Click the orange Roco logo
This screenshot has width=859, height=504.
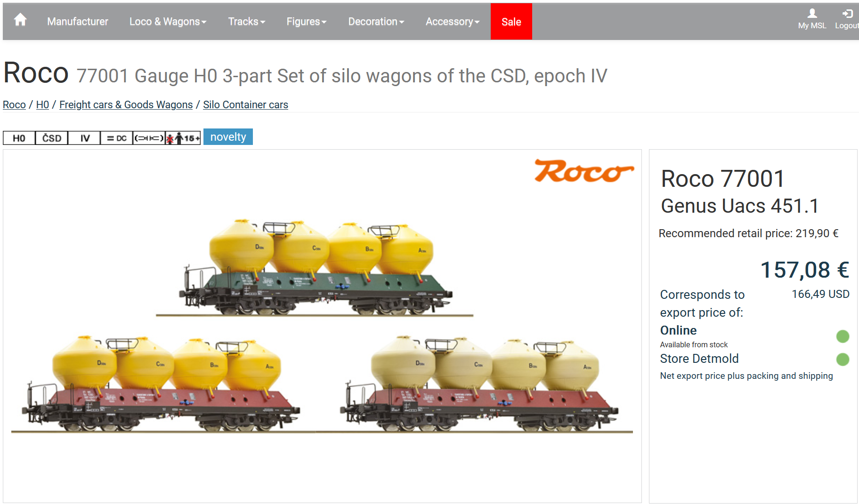pos(584,171)
